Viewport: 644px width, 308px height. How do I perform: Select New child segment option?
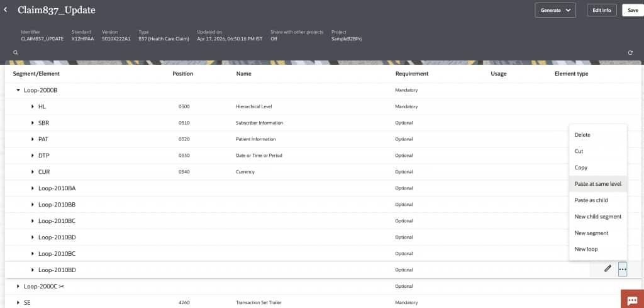[x=598, y=216]
